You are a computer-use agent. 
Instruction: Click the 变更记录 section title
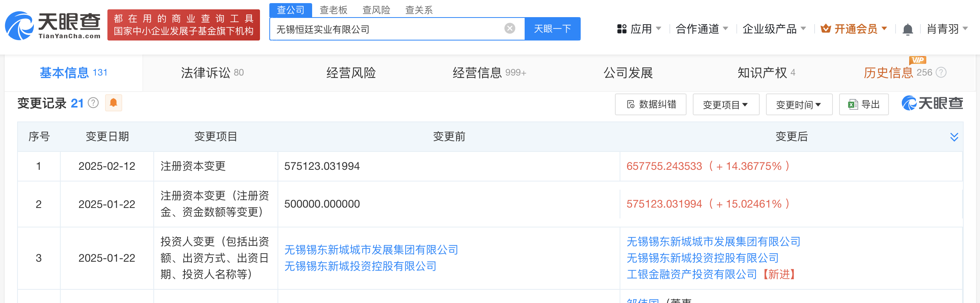(42, 103)
